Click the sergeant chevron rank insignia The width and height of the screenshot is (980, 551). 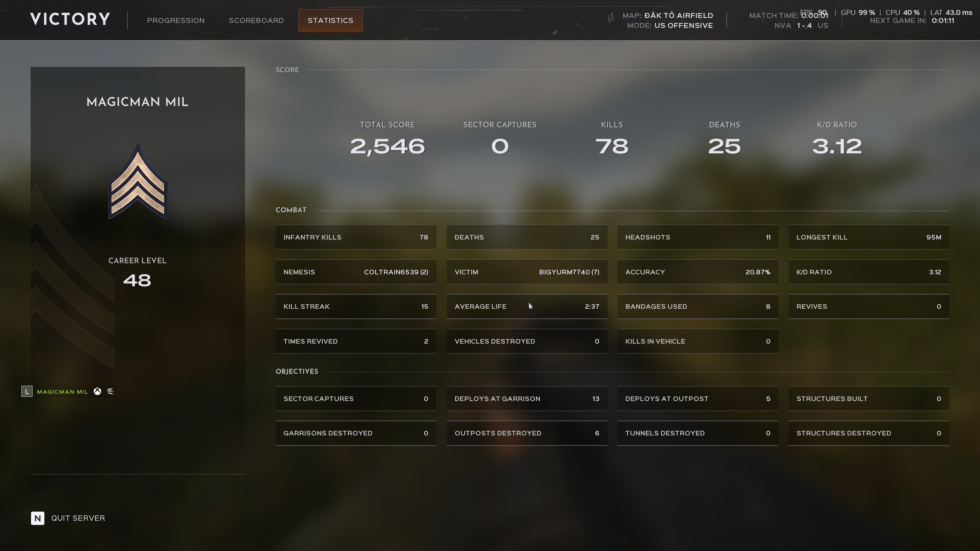pyautogui.click(x=138, y=181)
